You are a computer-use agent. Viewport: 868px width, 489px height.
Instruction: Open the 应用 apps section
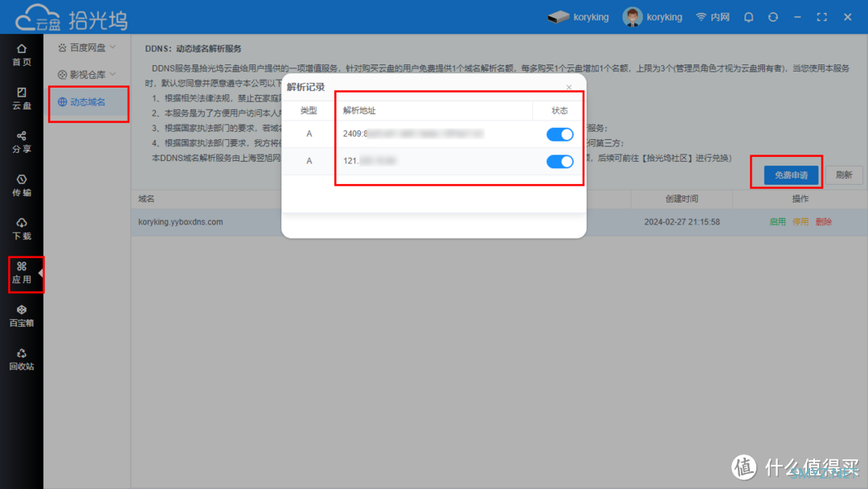22,272
